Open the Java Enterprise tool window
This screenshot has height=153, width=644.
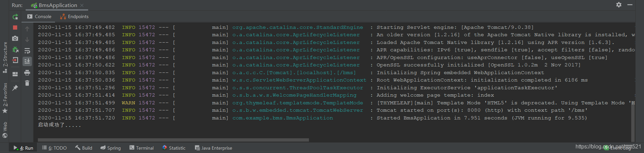213,148
